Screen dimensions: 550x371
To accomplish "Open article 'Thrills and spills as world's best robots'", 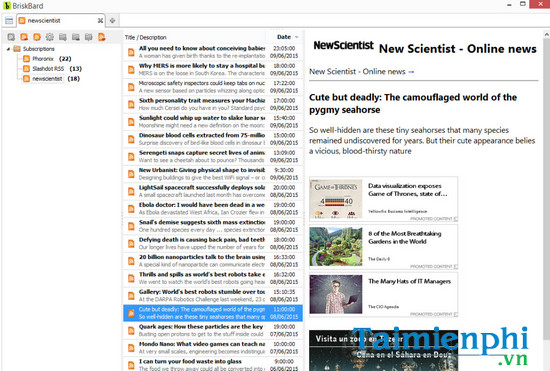I will point(213,278).
